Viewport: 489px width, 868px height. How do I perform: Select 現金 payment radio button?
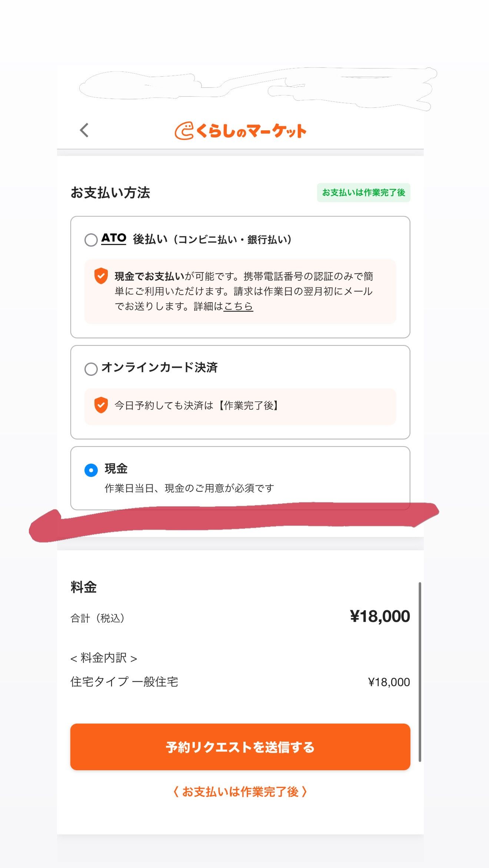click(x=91, y=470)
